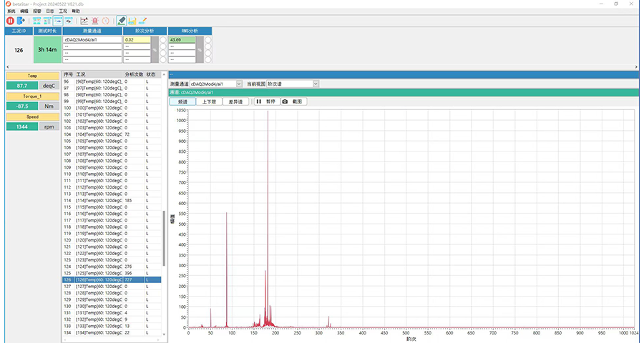Click the 暂停 pause button
The height and width of the screenshot is (343, 644).
point(265,101)
